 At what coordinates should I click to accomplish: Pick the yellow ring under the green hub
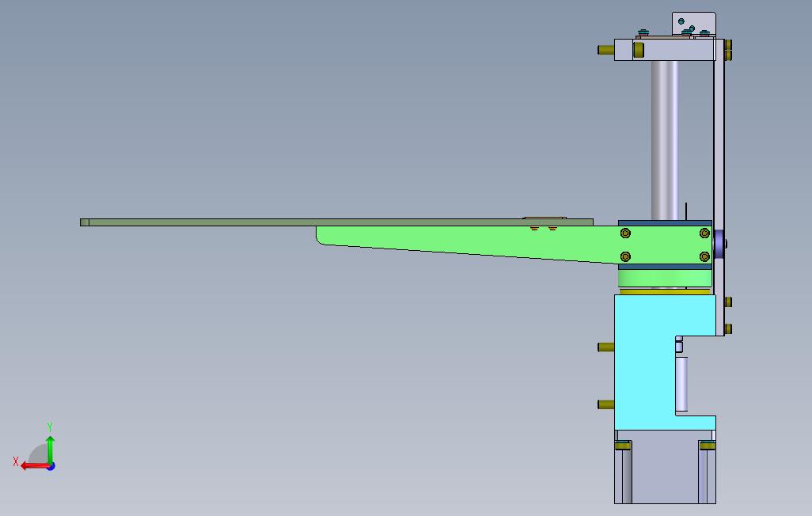pos(665,292)
